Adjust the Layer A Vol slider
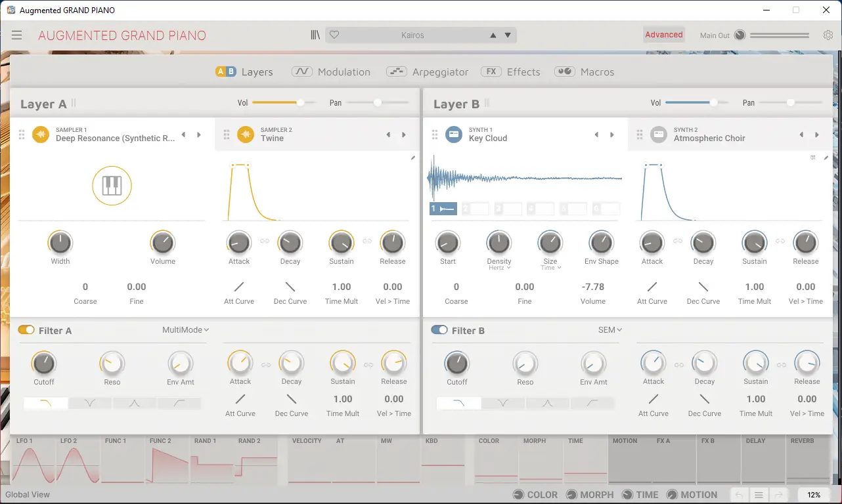Viewport: 842px width, 504px height. point(284,102)
